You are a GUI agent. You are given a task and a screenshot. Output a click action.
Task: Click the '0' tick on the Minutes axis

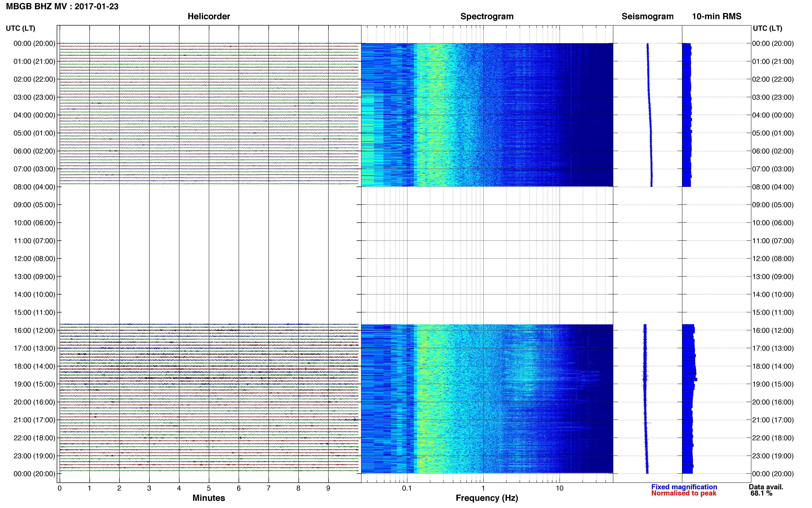(x=59, y=488)
